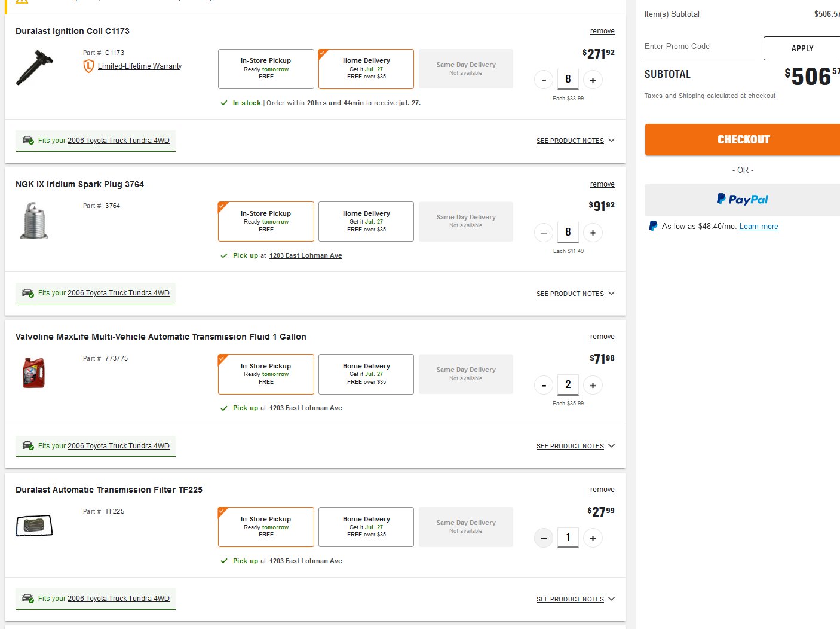Open the PayPal Learn more link

tap(759, 227)
